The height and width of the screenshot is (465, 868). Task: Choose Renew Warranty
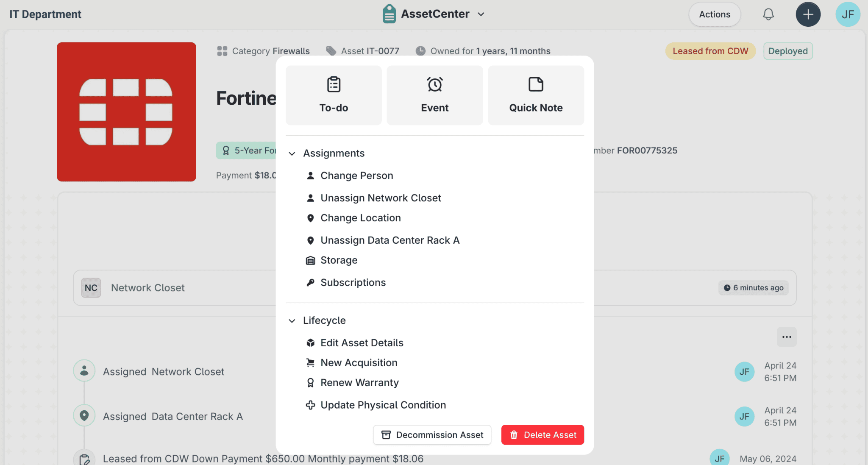click(359, 383)
